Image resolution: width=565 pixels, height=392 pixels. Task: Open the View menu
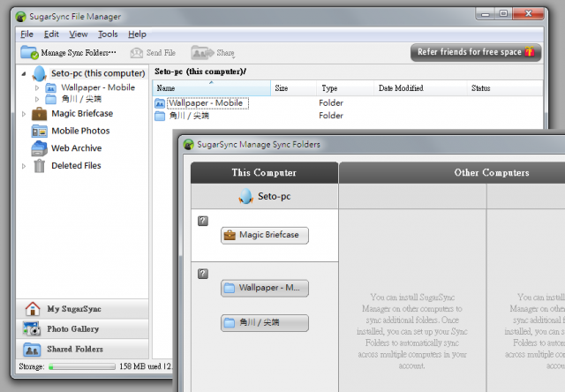(x=79, y=34)
